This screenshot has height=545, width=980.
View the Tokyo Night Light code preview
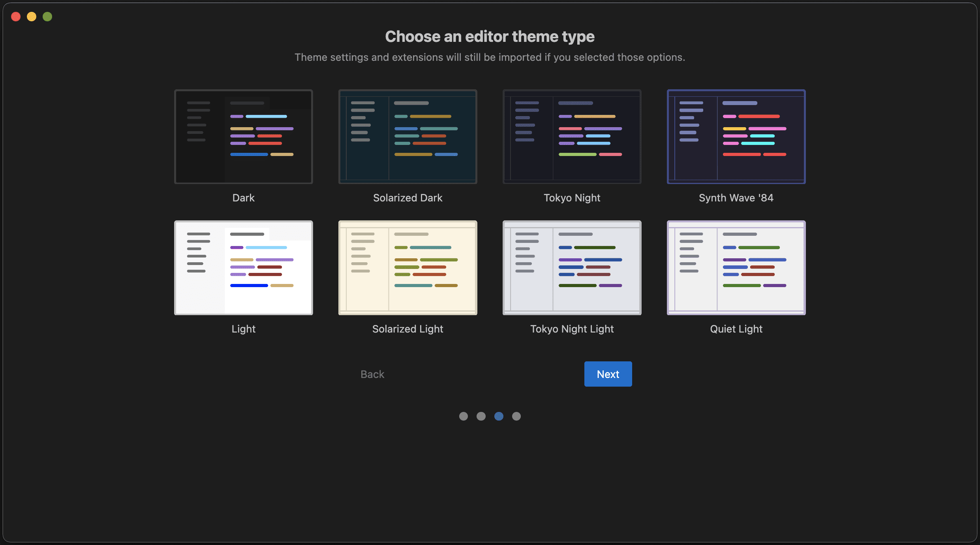click(x=571, y=268)
